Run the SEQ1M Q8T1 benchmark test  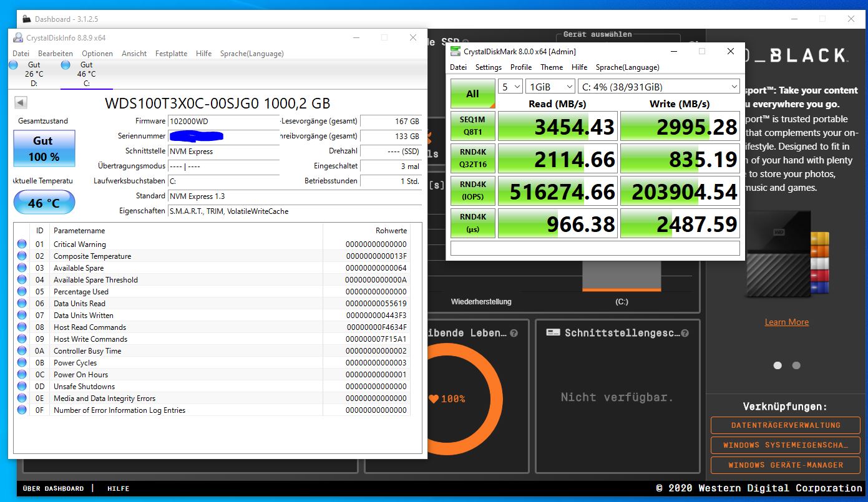472,125
